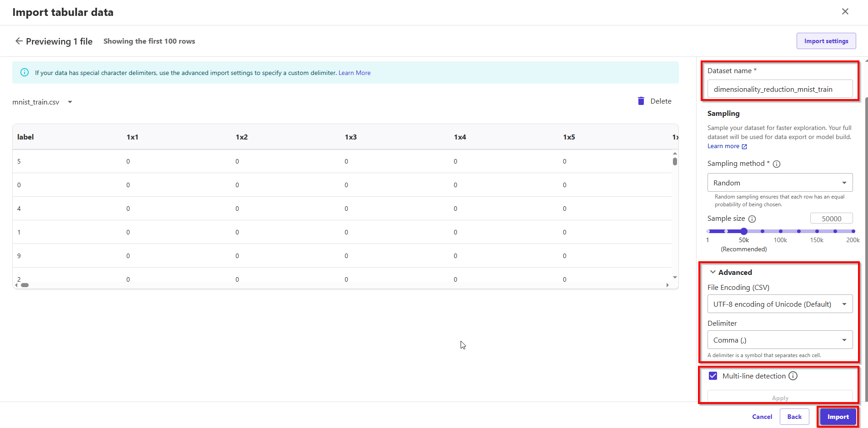Open the Learn More link in banner
868x428 pixels.
[354, 73]
